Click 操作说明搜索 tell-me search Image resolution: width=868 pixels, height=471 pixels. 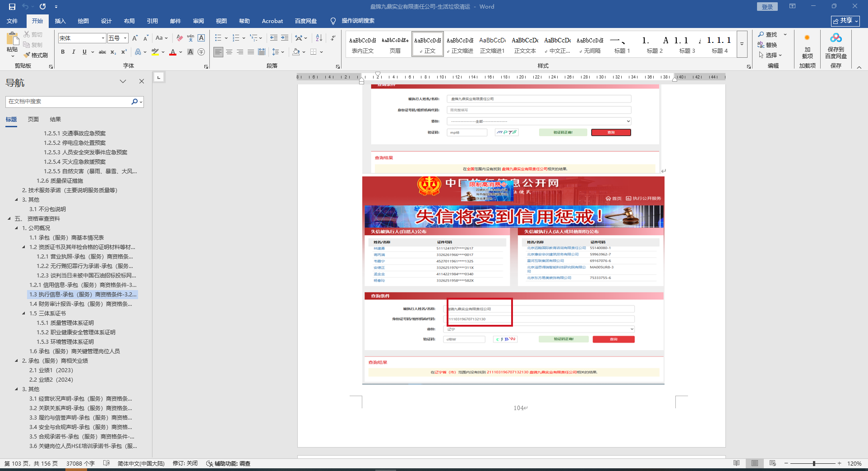pos(353,21)
